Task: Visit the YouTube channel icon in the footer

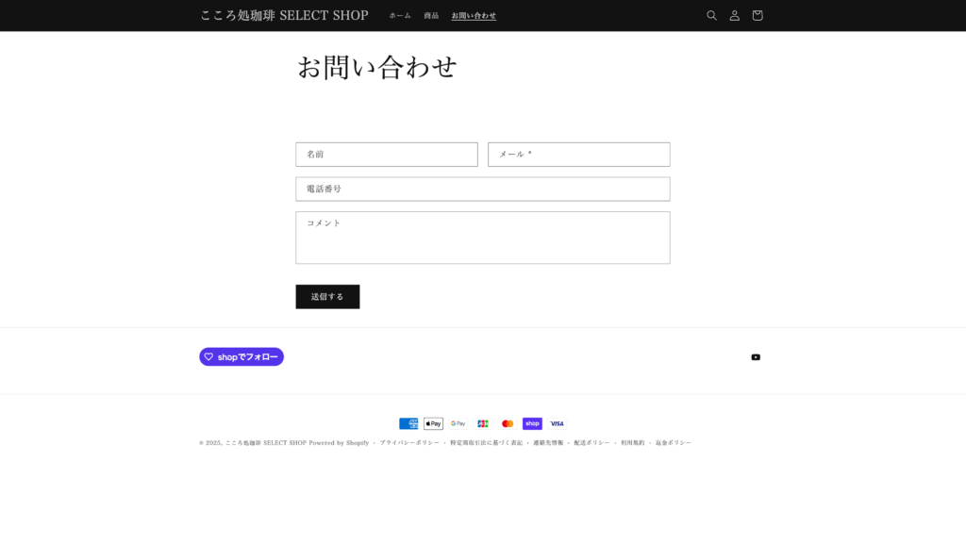Action: (x=755, y=357)
